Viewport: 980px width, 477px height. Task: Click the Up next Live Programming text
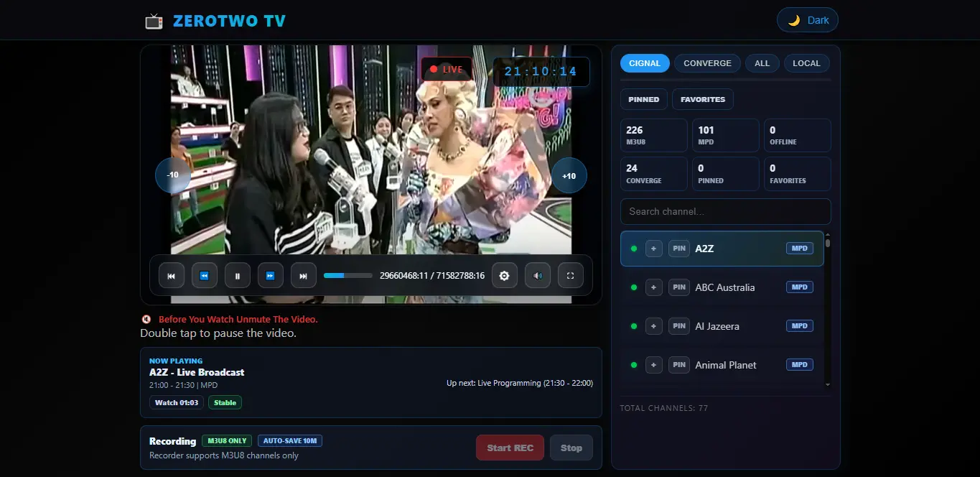click(520, 383)
